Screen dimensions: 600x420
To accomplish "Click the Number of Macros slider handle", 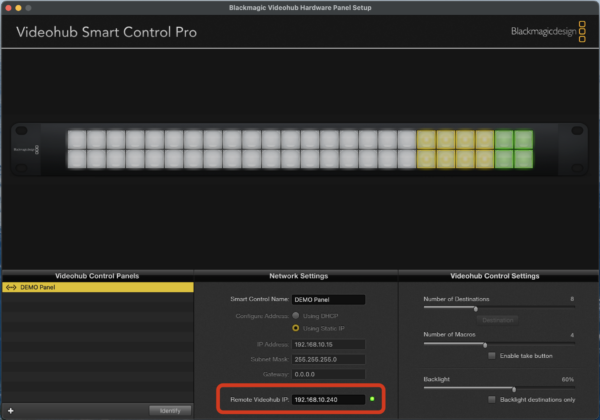I will 485,345.
